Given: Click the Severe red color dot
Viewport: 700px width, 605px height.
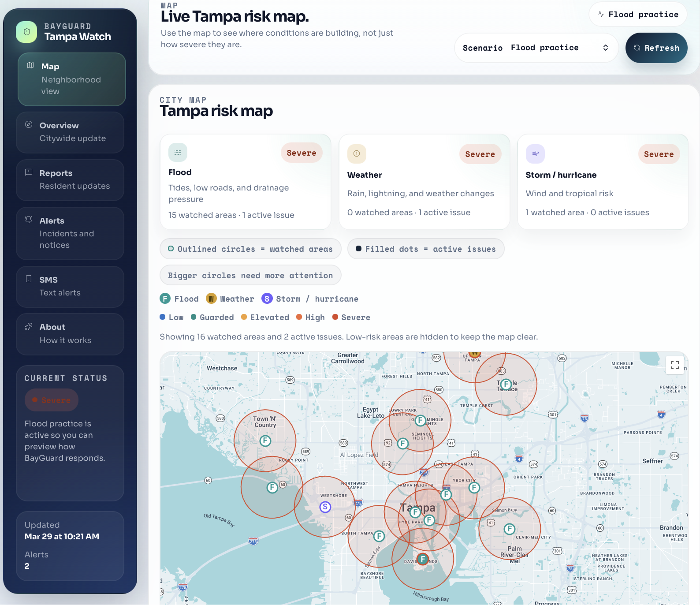Looking at the screenshot, I should (335, 317).
